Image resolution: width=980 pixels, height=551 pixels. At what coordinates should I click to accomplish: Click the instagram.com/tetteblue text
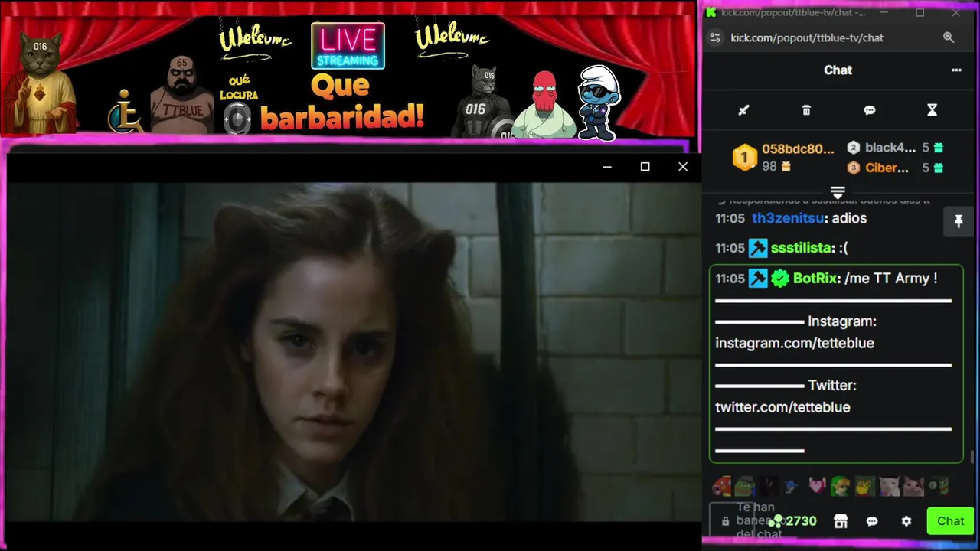tap(795, 343)
